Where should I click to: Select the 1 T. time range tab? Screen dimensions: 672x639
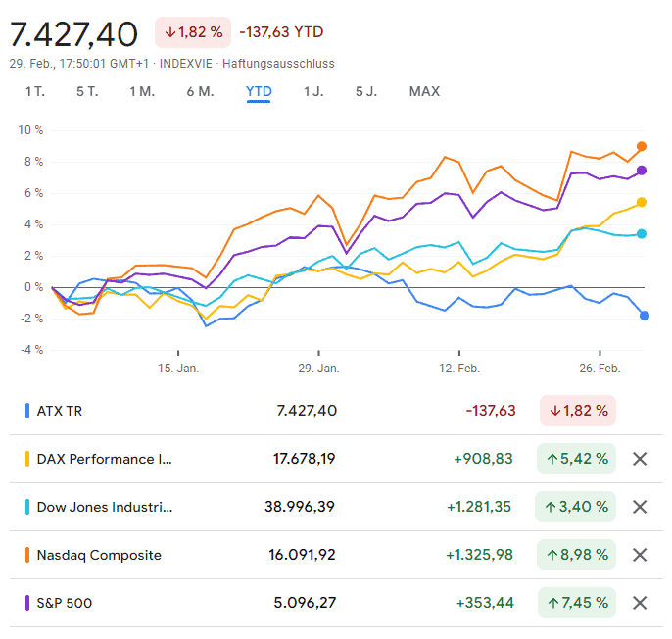tap(35, 91)
